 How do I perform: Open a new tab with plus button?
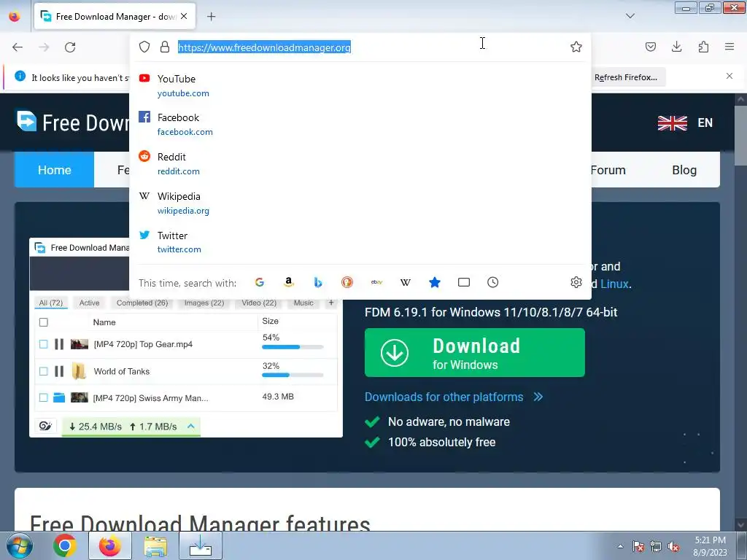(211, 17)
